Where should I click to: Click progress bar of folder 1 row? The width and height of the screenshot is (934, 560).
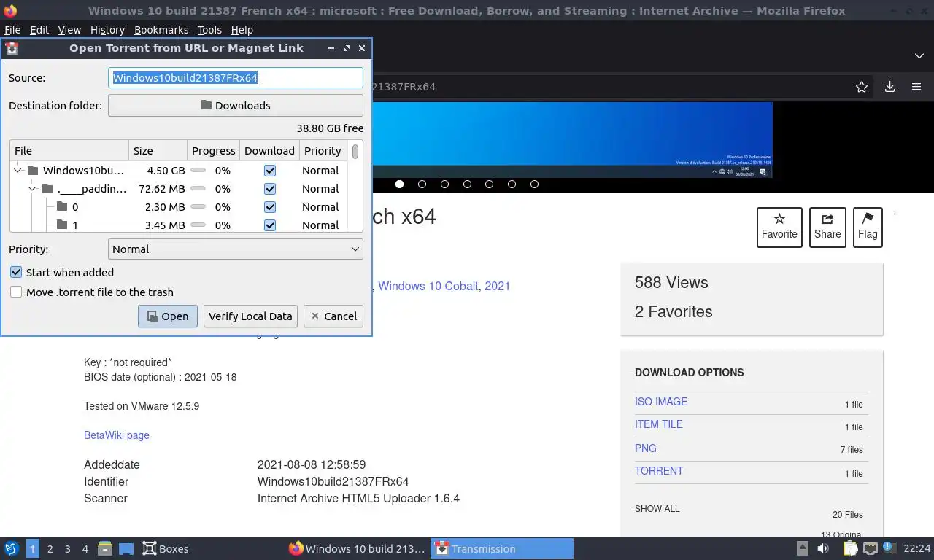click(198, 225)
